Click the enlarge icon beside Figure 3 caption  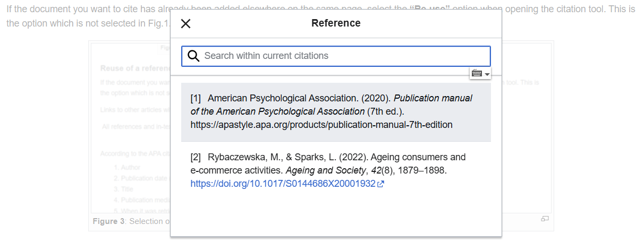click(x=545, y=219)
